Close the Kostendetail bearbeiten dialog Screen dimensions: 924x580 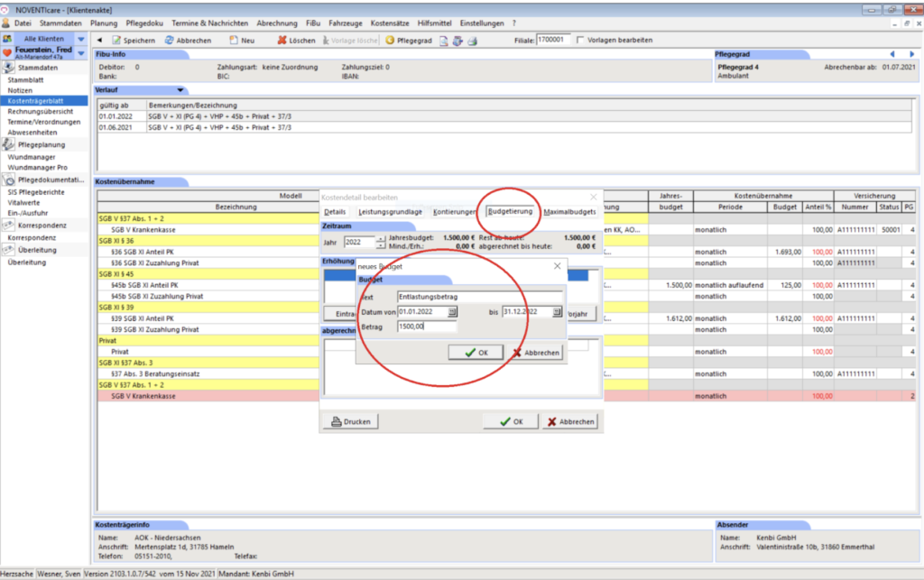click(x=594, y=197)
